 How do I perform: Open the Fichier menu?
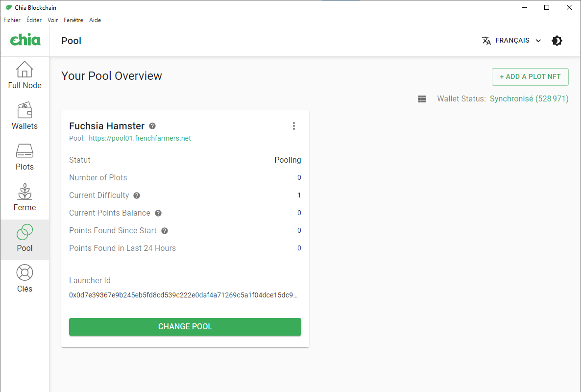(x=12, y=20)
